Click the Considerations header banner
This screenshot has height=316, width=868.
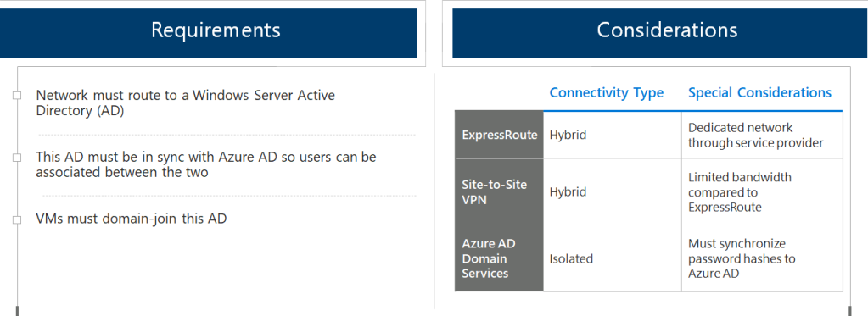[660, 32]
